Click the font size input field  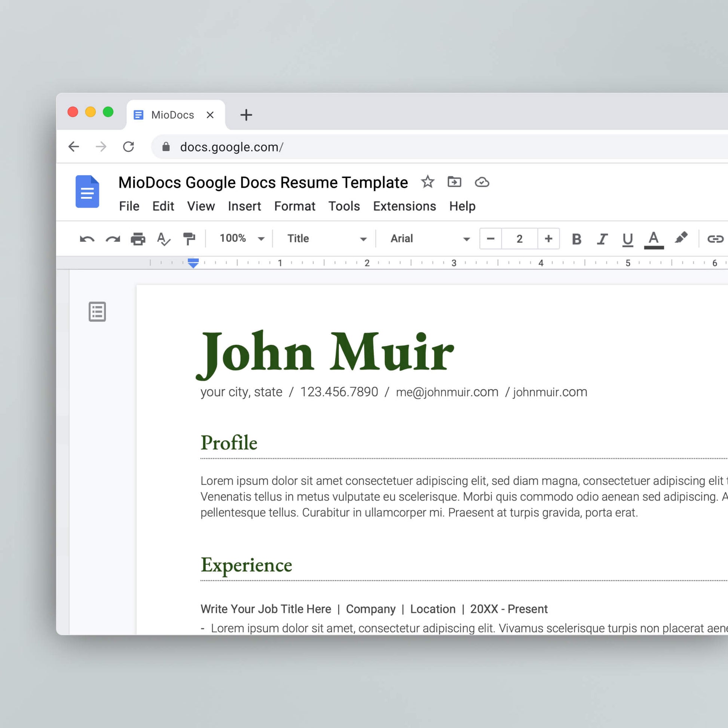coord(519,239)
